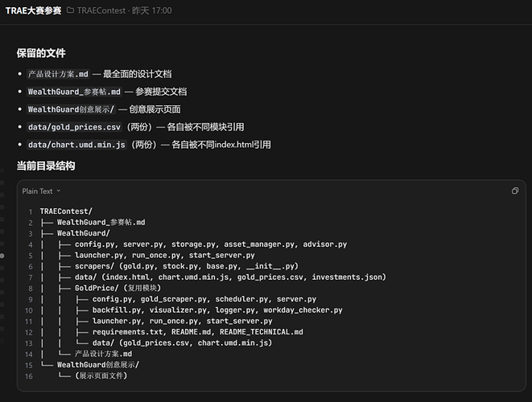Click the text 创意展示页面

pyautogui.click(x=155, y=109)
